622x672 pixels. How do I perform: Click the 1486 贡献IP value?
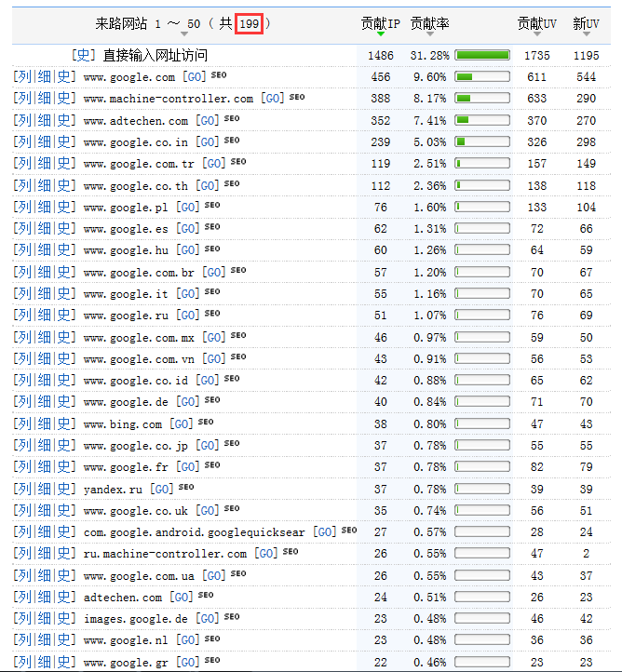pyautogui.click(x=381, y=56)
